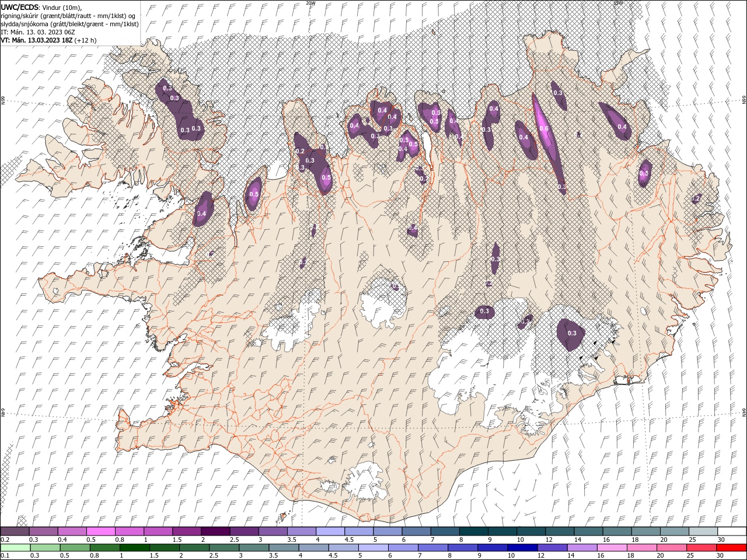Click the bright pink 0.5 swatch, upper legend row
The width and height of the screenshot is (747, 560).
point(100,531)
